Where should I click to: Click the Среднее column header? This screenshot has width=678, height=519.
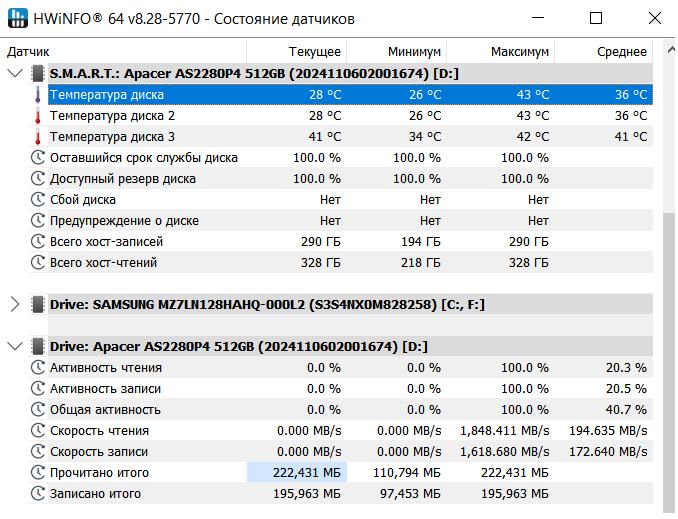[603, 52]
